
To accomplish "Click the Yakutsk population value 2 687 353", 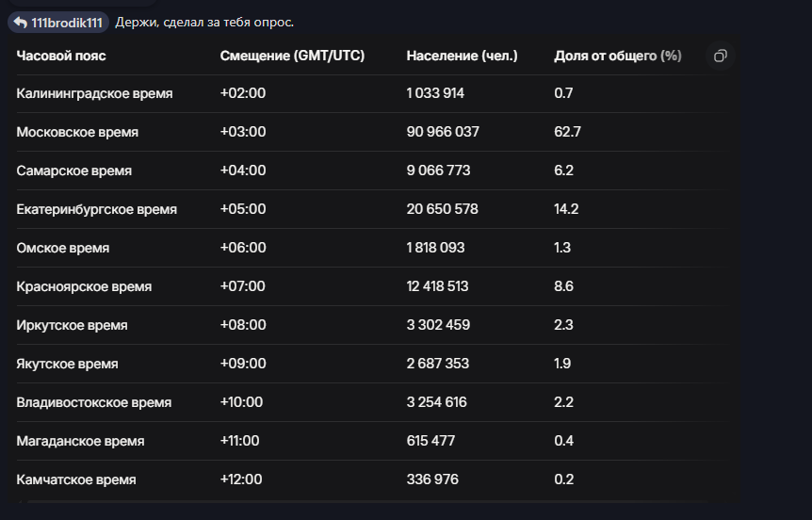I will click(440, 365).
